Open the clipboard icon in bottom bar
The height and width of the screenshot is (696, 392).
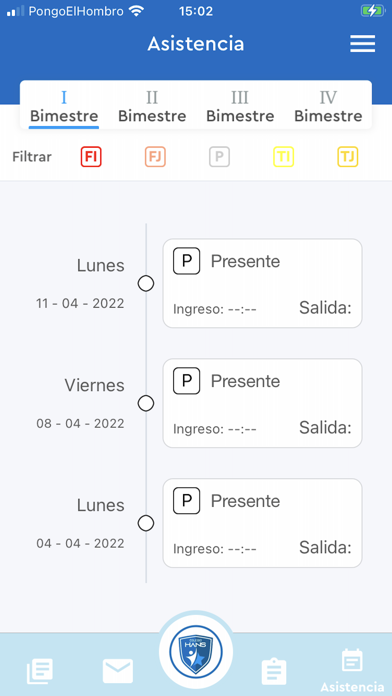[274, 672]
